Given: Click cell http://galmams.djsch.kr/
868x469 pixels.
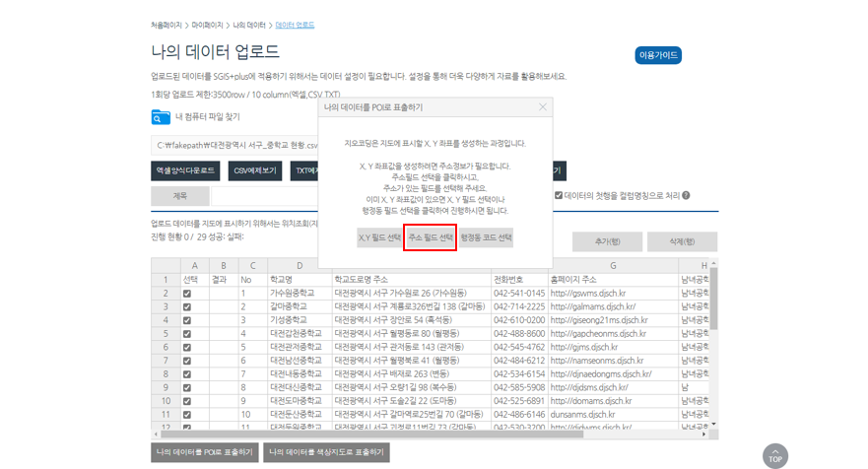Looking at the screenshot, I should (613, 306).
